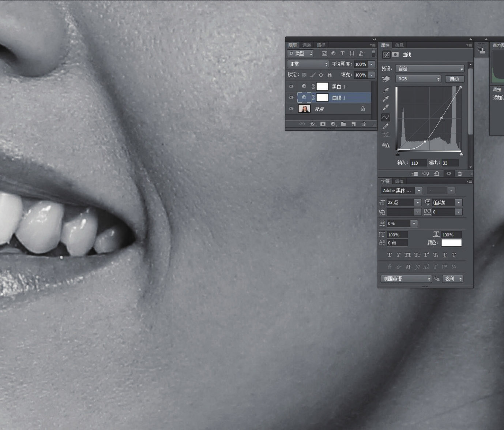Select the pencil draw-curve tool
Viewport: 504px width, 430px height.
coord(385,126)
